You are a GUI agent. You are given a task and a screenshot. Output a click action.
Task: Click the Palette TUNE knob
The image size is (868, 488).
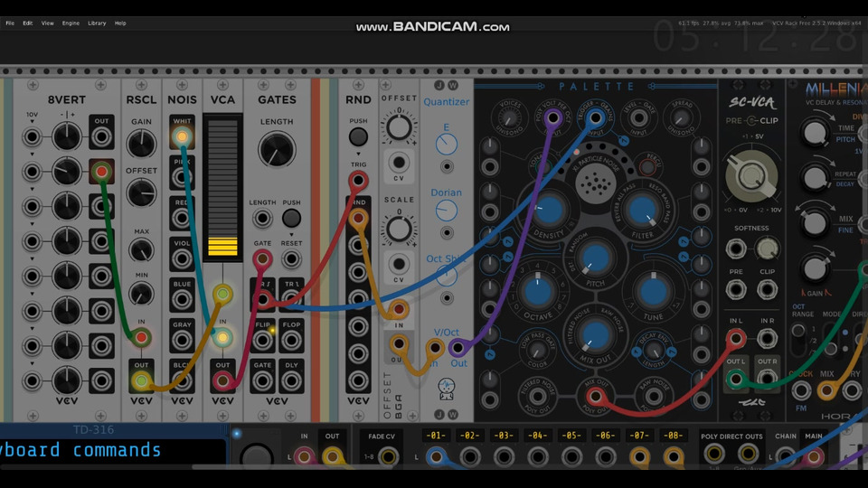[x=653, y=292]
